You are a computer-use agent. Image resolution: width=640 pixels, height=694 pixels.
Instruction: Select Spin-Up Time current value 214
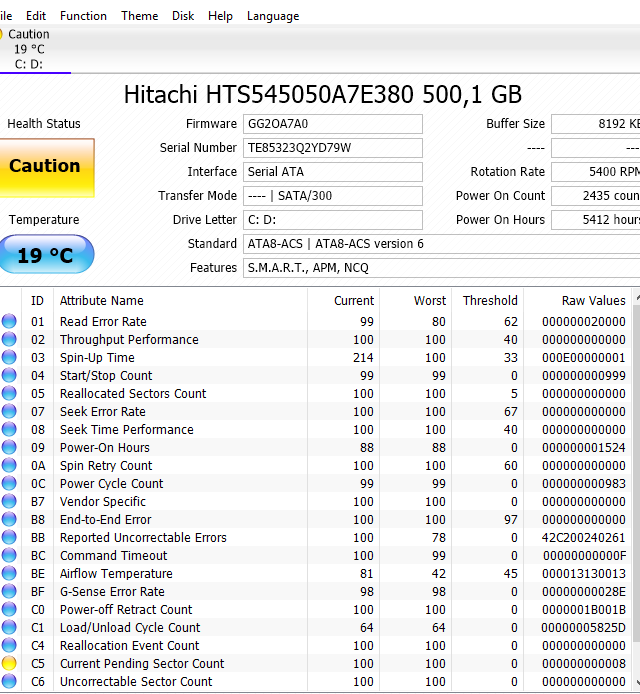tap(363, 357)
